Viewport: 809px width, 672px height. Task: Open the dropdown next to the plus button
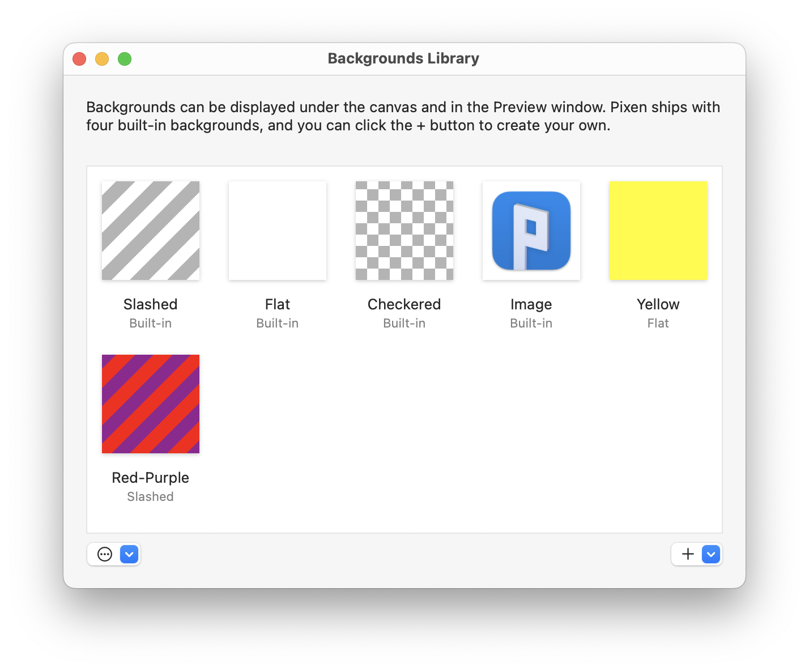point(712,554)
